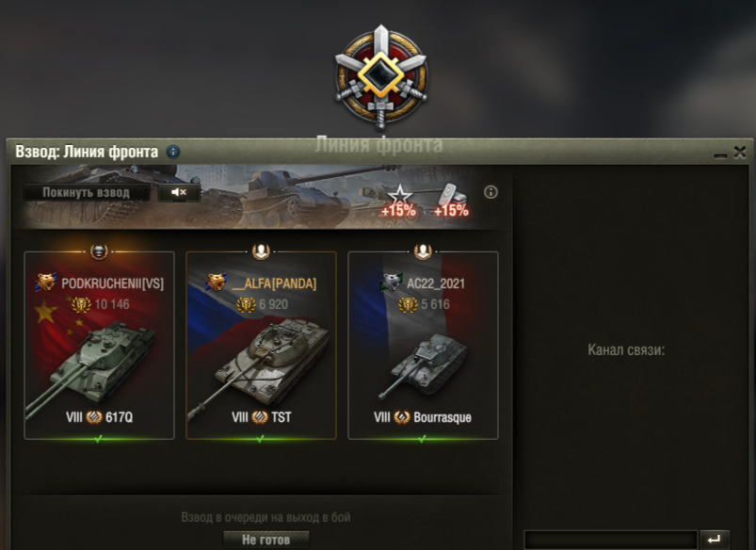
Task: Open bonus info circle icon on banner
Action: pyautogui.click(x=491, y=192)
